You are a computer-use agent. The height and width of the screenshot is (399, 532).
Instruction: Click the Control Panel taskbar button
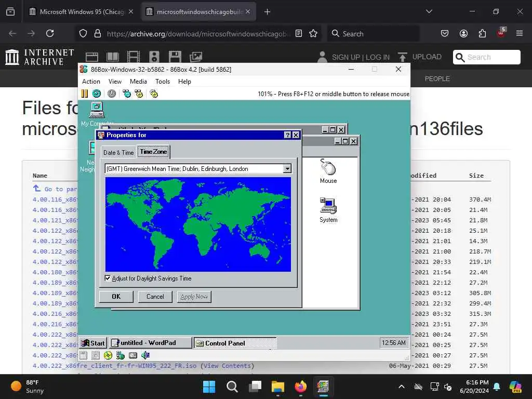point(235,343)
